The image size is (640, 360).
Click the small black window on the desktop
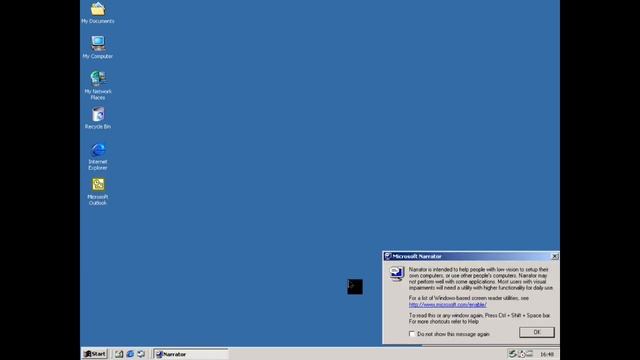pyautogui.click(x=355, y=287)
